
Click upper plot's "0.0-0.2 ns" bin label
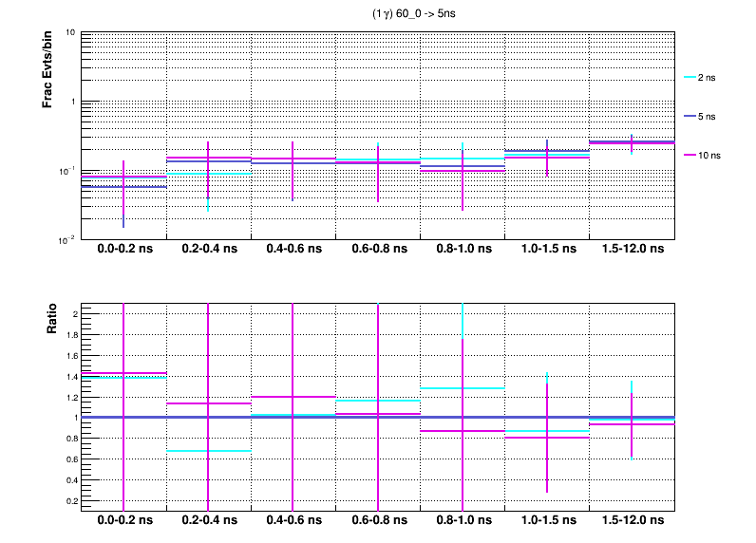click(x=123, y=250)
